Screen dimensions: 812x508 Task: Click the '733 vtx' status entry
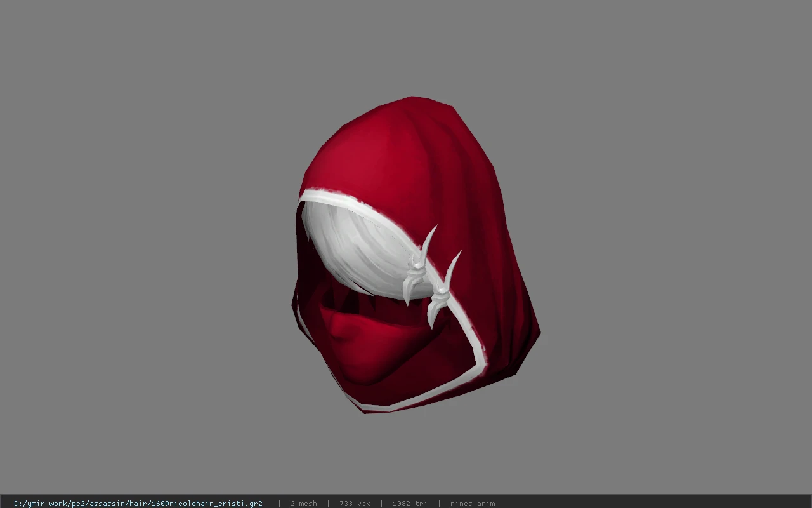(x=355, y=504)
